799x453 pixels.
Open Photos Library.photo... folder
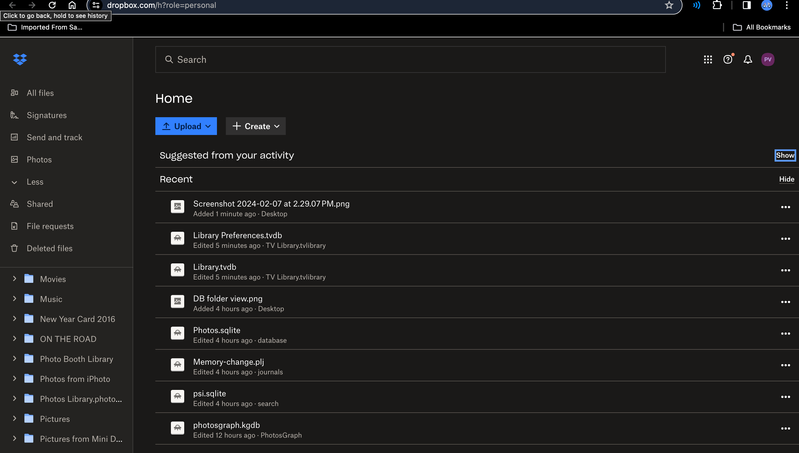coord(81,398)
